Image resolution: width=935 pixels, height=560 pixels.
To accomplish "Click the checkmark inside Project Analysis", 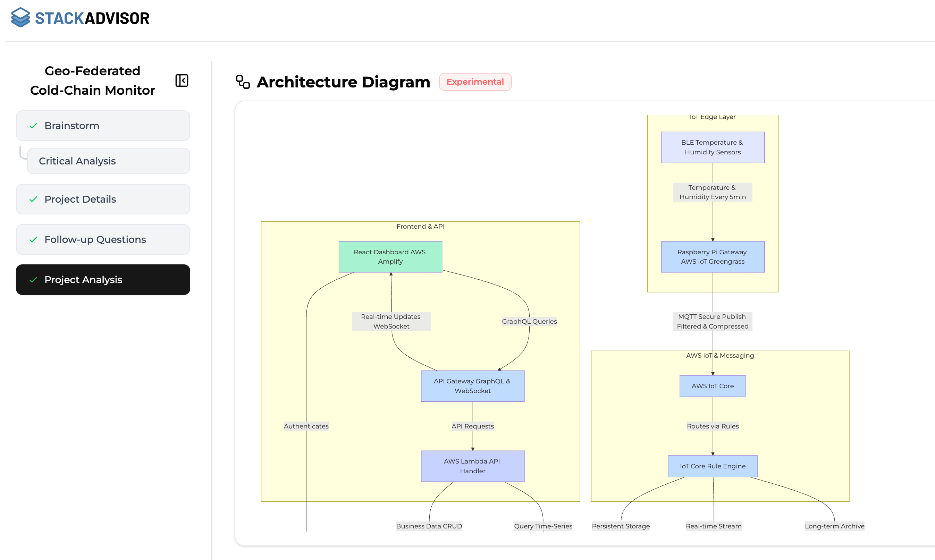I will 33,280.
